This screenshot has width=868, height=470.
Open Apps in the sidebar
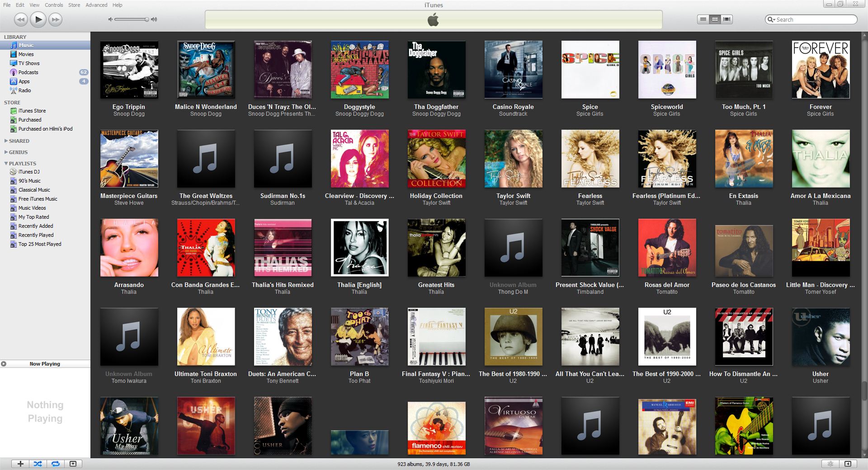click(x=45, y=81)
